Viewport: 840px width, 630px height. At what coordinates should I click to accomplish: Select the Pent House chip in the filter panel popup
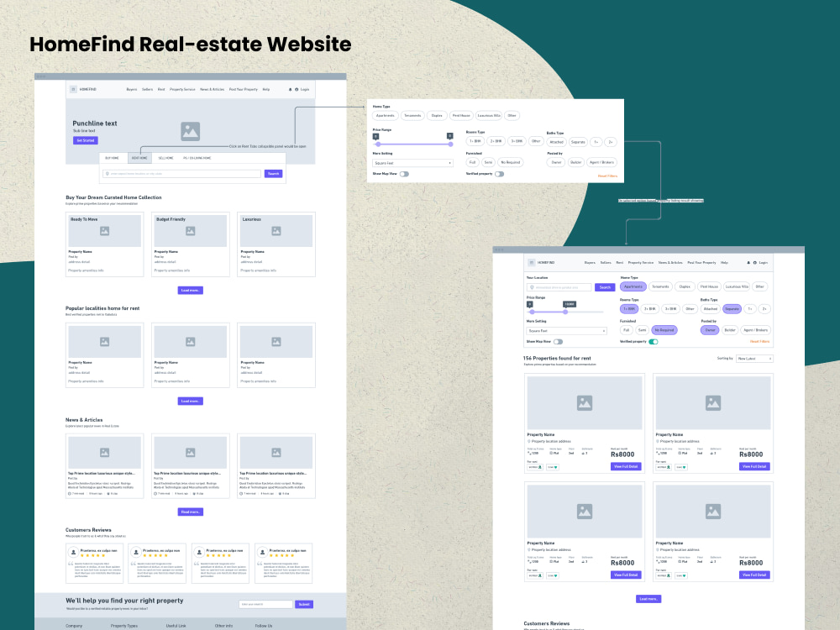pos(461,116)
